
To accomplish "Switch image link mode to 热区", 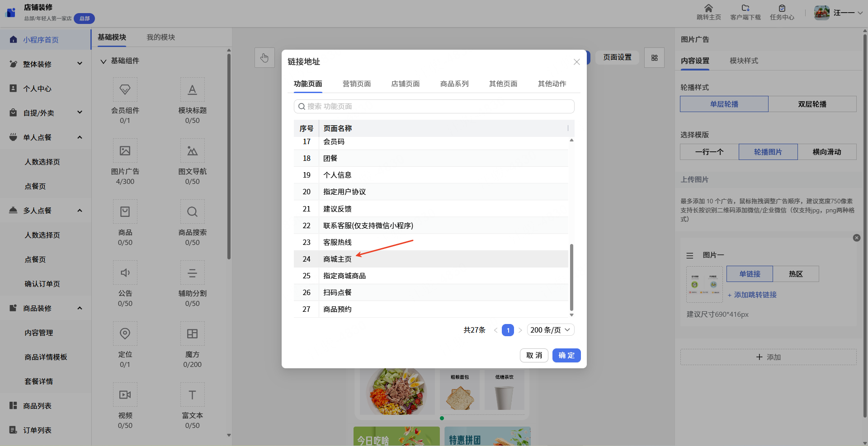I will pyautogui.click(x=796, y=274).
